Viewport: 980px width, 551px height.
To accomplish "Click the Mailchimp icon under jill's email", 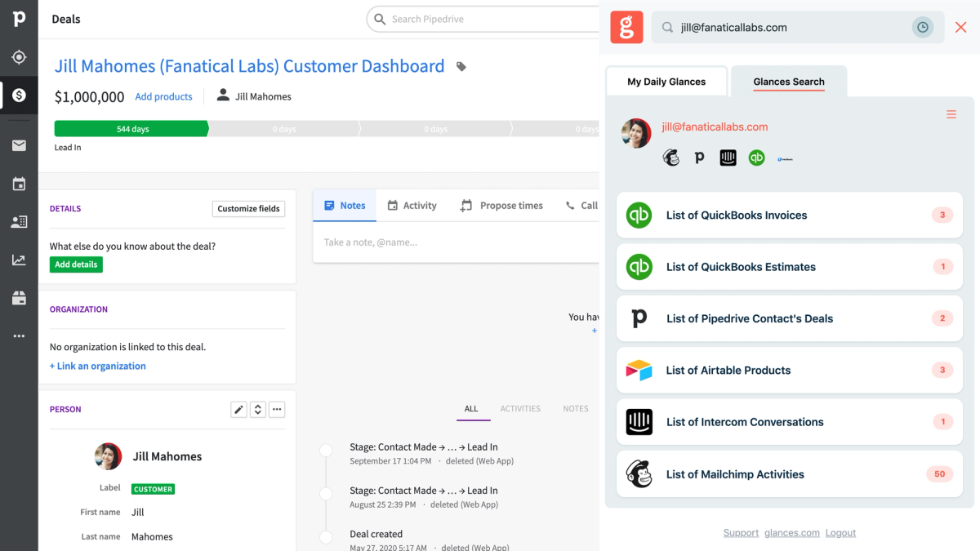I will 671,158.
